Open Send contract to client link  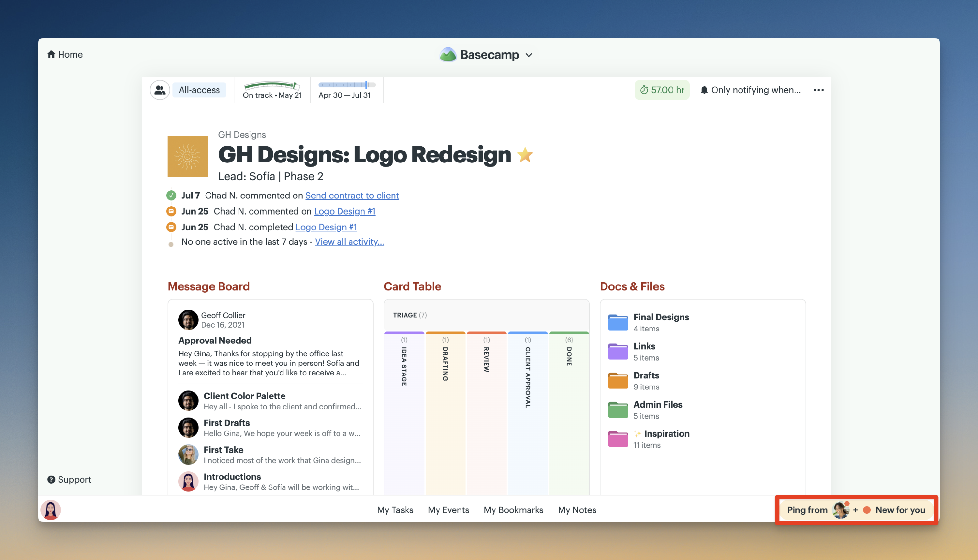[352, 195]
